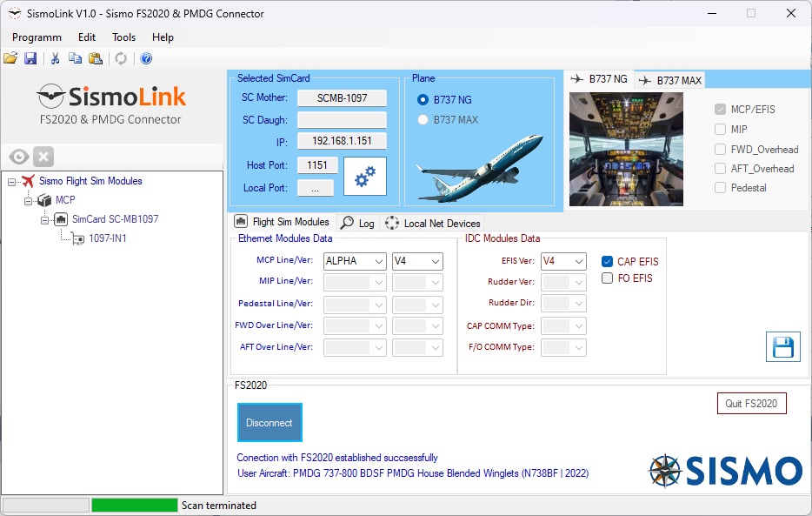Open the CAP COMM Type dropdown
812x516 pixels.
pyautogui.click(x=563, y=325)
